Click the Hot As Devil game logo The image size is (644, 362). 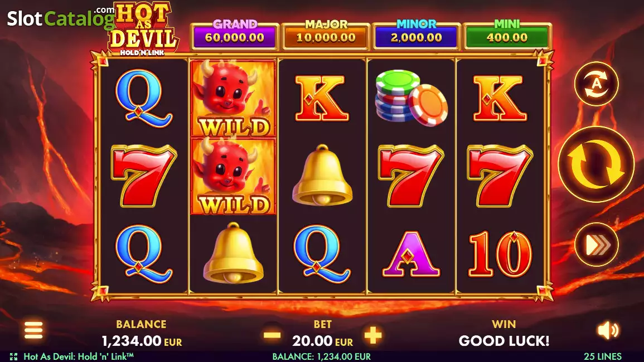point(143,29)
